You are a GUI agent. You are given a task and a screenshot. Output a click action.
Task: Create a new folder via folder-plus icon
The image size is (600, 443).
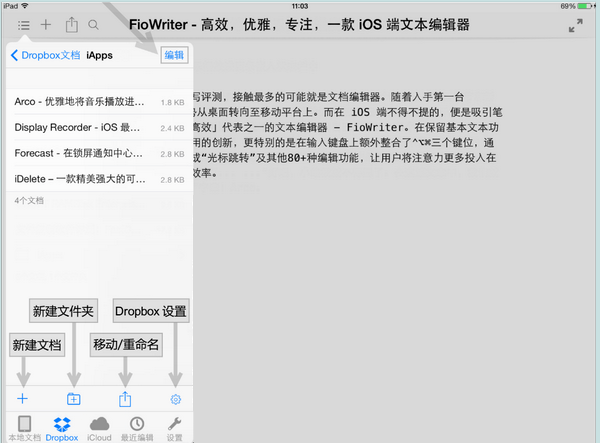[73, 399]
